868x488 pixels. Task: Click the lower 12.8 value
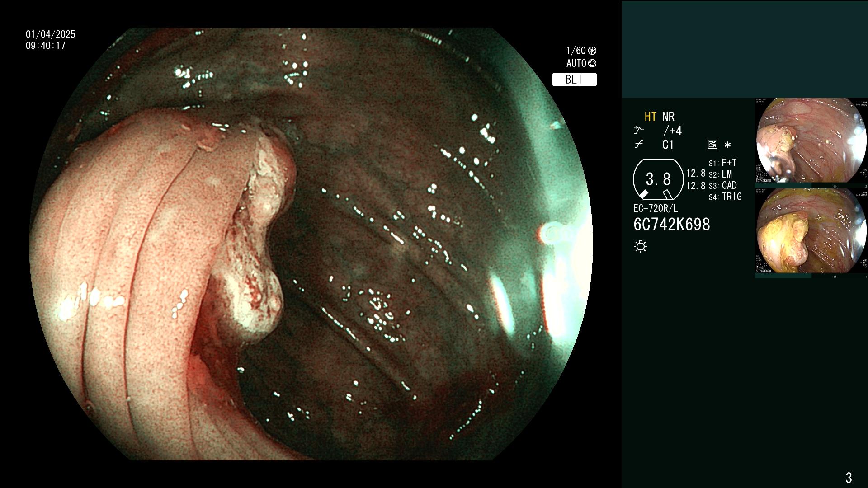[696, 185]
